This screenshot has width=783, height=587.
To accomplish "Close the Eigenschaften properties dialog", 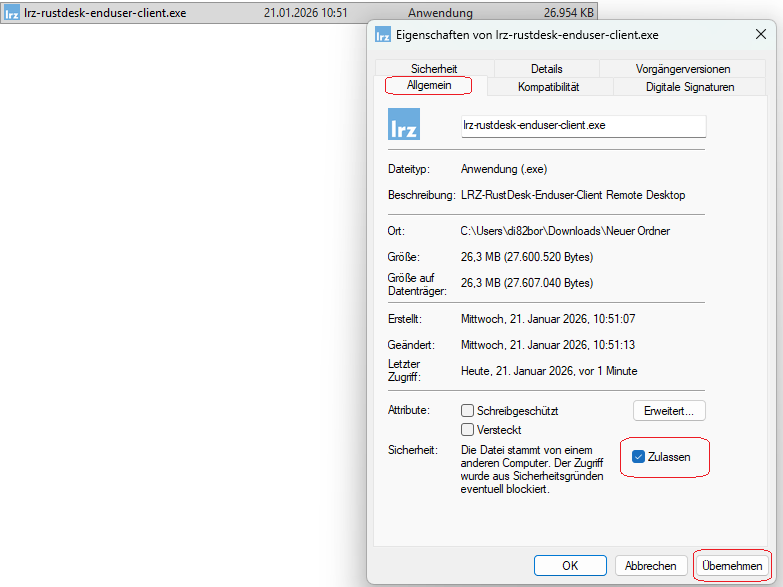I will (x=761, y=35).
